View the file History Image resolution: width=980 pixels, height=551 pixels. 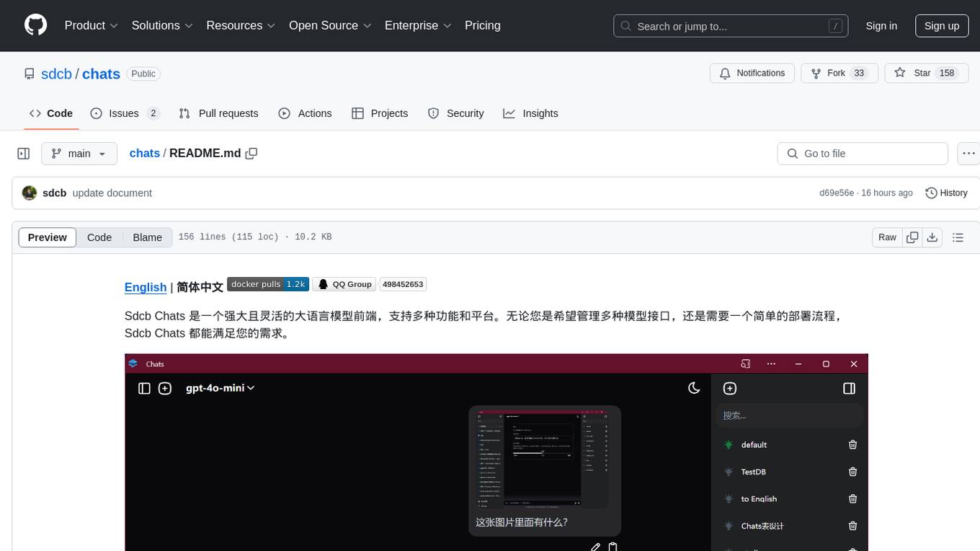[x=946, y=193]
